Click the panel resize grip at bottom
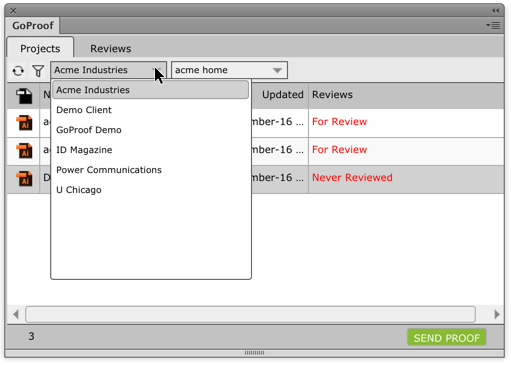 coord(254,353)
